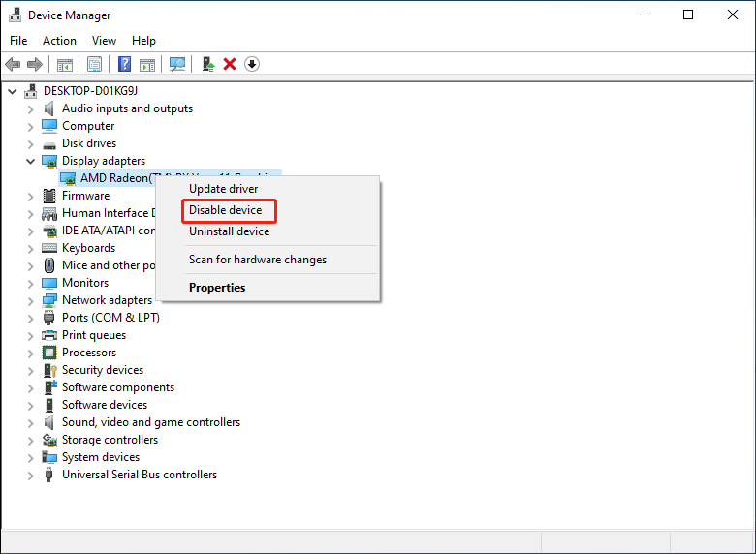
Task: Click the Device Manager title bar icon
Action: [x=16, y=15]
